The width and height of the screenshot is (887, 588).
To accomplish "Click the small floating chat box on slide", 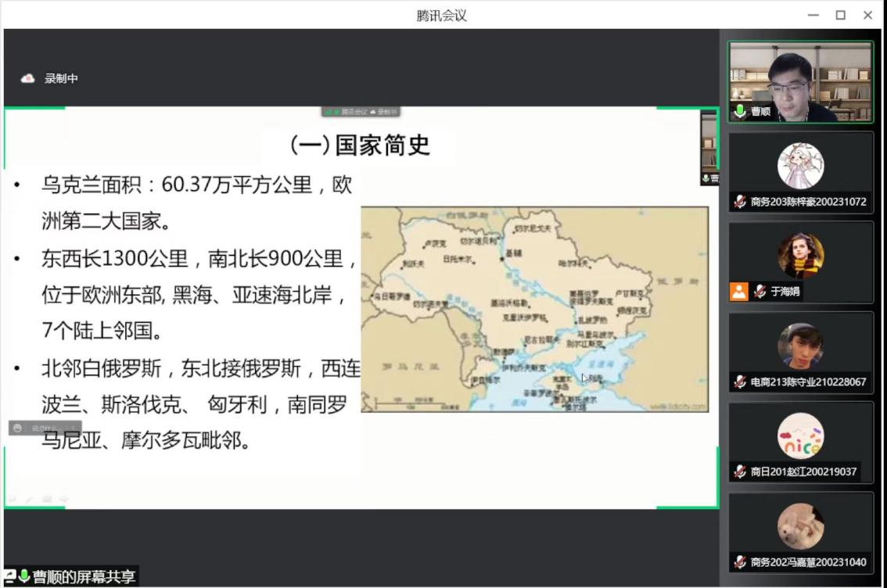I will pos(45,428).
